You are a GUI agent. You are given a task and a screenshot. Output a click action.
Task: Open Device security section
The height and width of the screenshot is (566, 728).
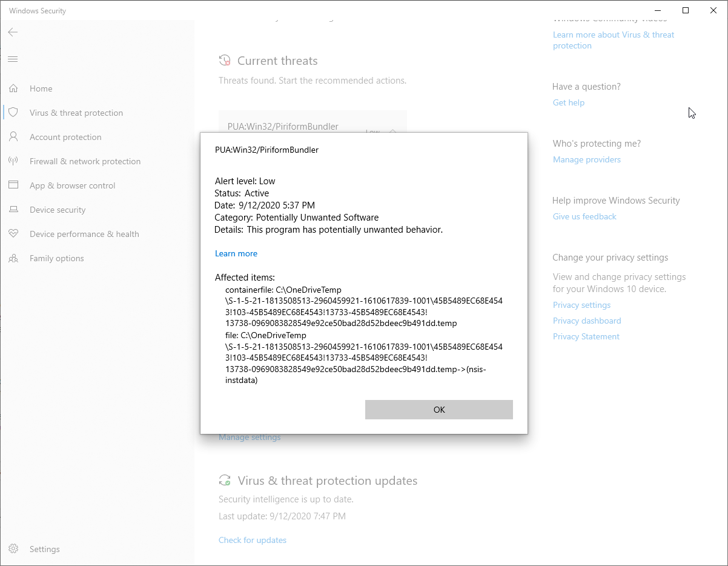pos(58,210)
